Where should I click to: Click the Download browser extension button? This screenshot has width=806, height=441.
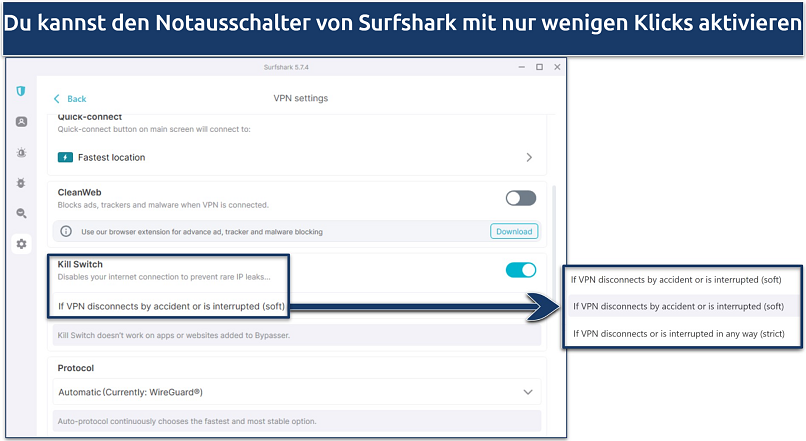point(514,231)
